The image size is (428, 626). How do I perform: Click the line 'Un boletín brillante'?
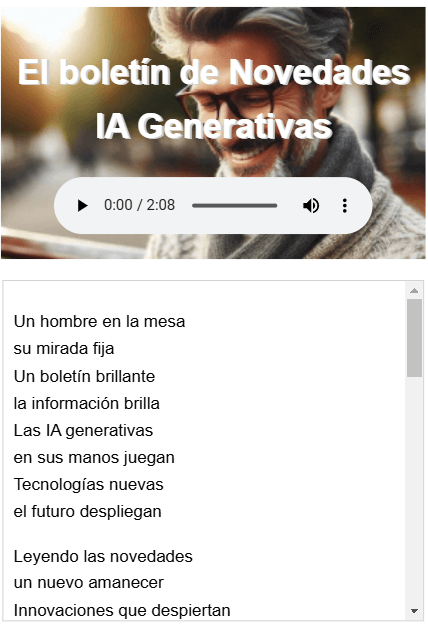click(x=84, y=376)
